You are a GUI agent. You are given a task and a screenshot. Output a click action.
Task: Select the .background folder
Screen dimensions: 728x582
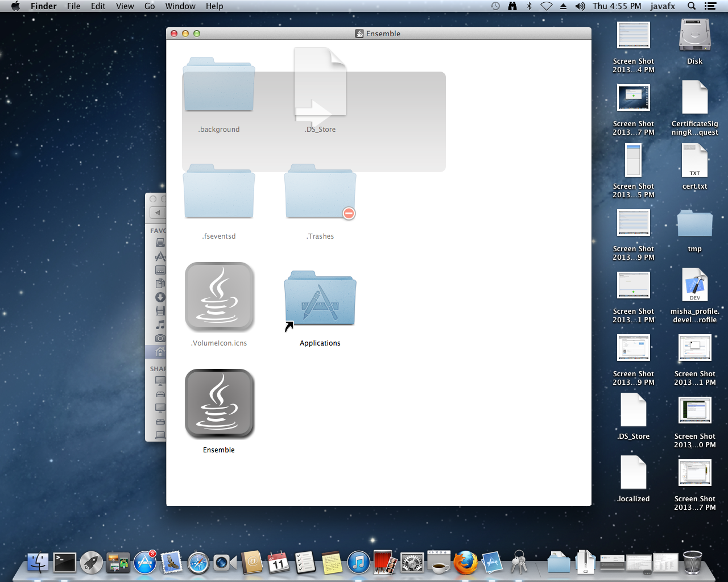219,85
